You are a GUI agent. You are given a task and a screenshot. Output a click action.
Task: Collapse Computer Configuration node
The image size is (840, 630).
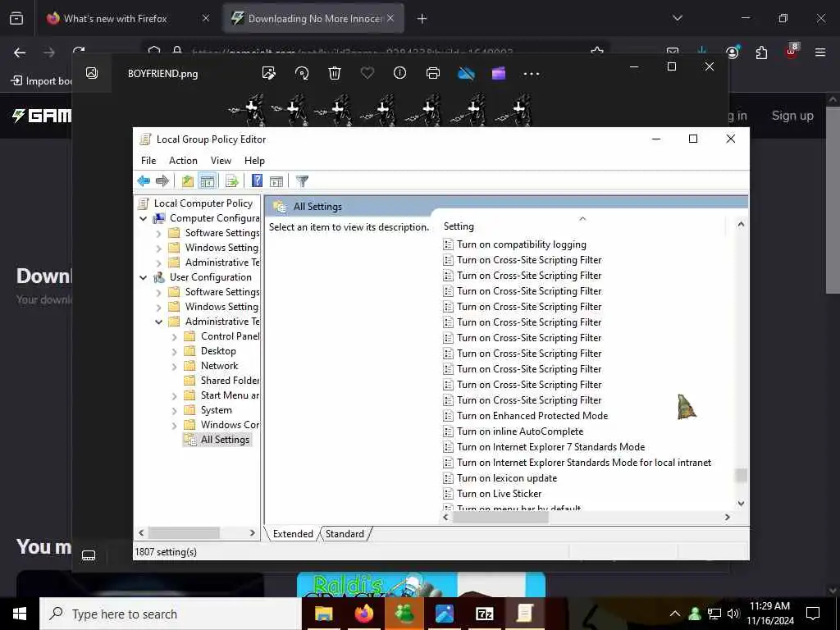[143, 218]
